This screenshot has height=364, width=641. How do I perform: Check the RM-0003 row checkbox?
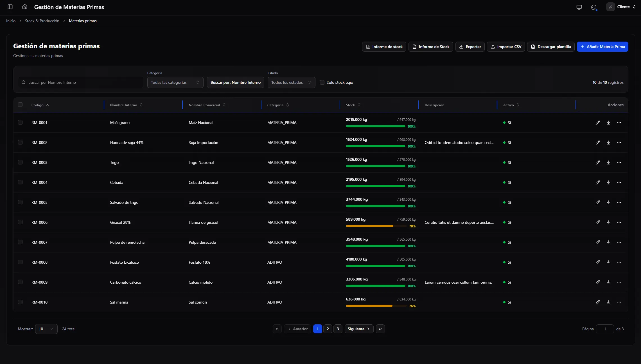[20, 162]
